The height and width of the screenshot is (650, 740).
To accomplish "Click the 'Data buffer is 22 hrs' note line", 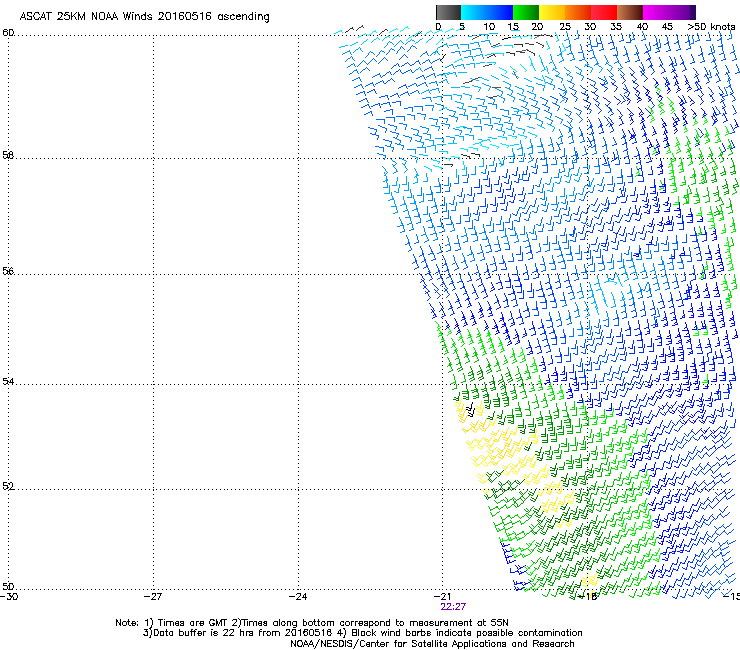I will point(362,633).
